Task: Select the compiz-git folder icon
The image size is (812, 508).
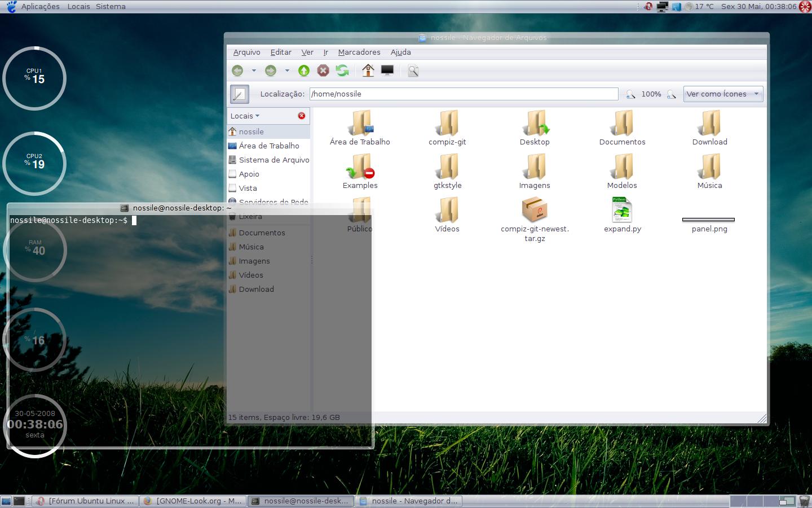Action: [448, 123]
